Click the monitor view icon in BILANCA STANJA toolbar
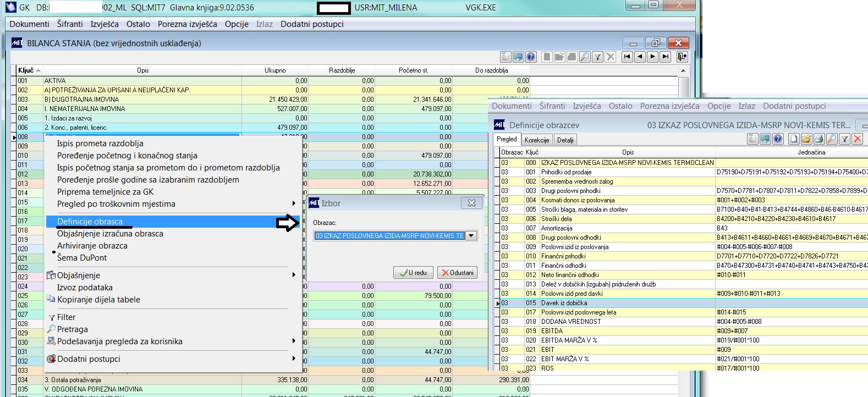The height and width of the screenshot is (397, 868). point(518,57)
